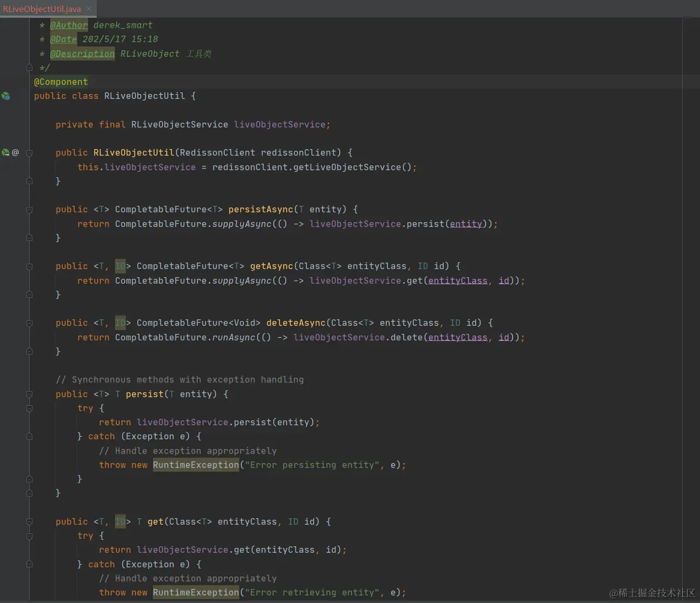700x603 pixels.
Task: Collapse the Javadoc comment at its closing */ marker
Action: 29,68
